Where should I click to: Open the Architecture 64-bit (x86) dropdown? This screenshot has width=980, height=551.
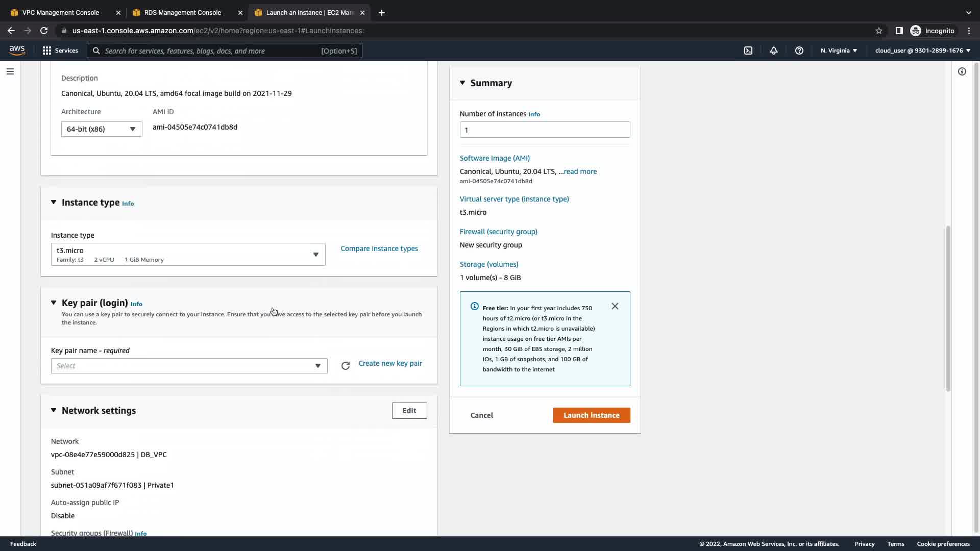(x=102, y=129)
